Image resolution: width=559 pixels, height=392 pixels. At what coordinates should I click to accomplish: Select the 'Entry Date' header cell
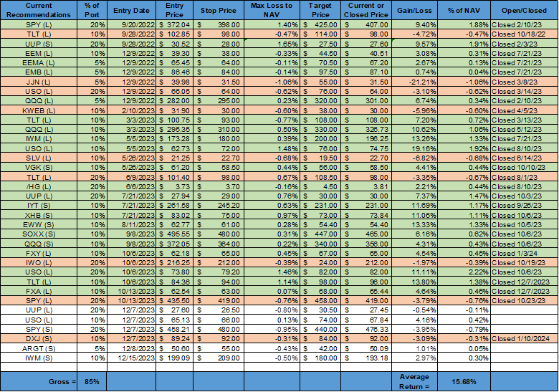point(131,10)
